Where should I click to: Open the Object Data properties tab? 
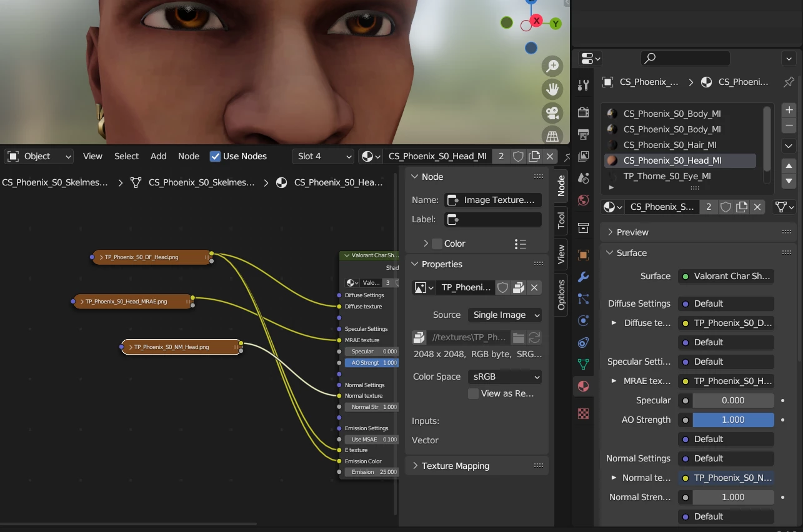[x=583, y=364]
